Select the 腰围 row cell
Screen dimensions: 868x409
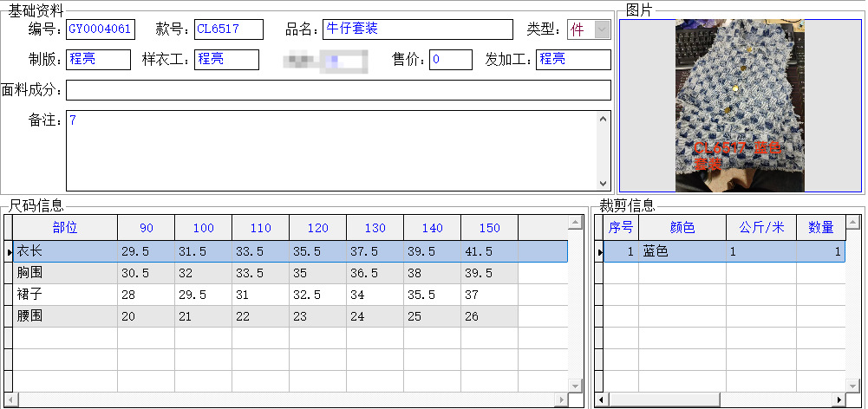[x=65, y=316]
